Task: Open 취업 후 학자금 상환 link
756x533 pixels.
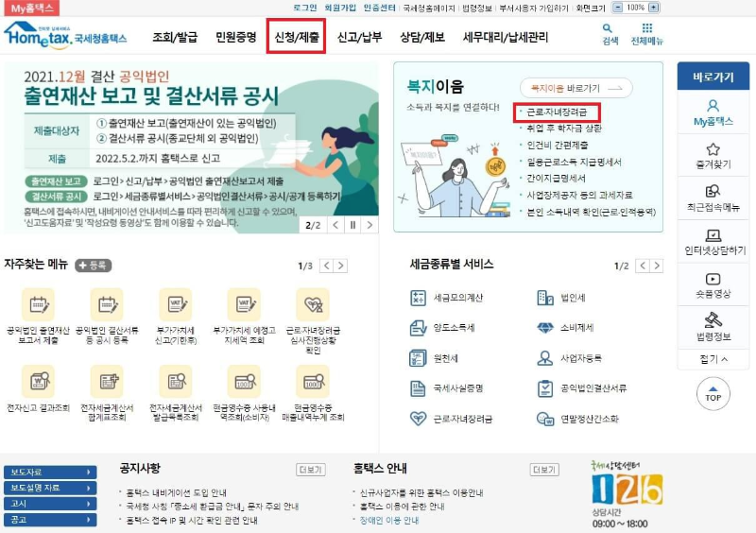Action: [x=564, y=129]
